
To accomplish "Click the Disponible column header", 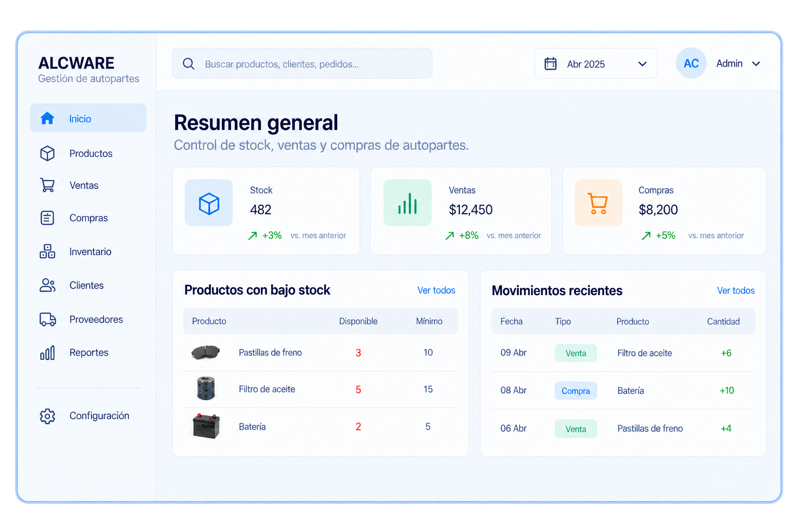I will 358,321.
